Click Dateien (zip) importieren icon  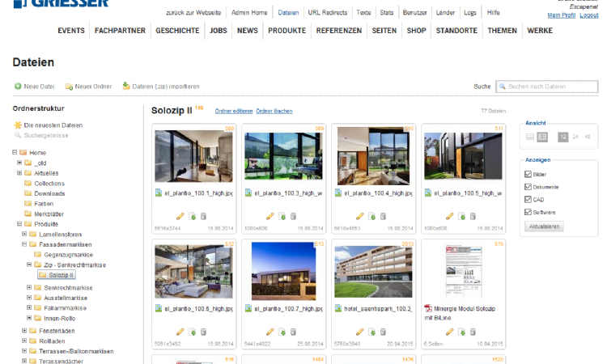point(125,87)
